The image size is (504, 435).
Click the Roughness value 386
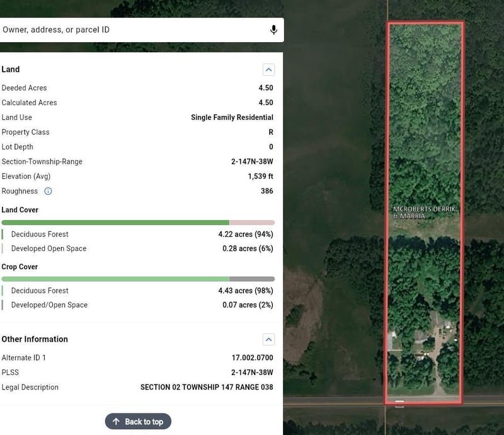coord(267,191)
